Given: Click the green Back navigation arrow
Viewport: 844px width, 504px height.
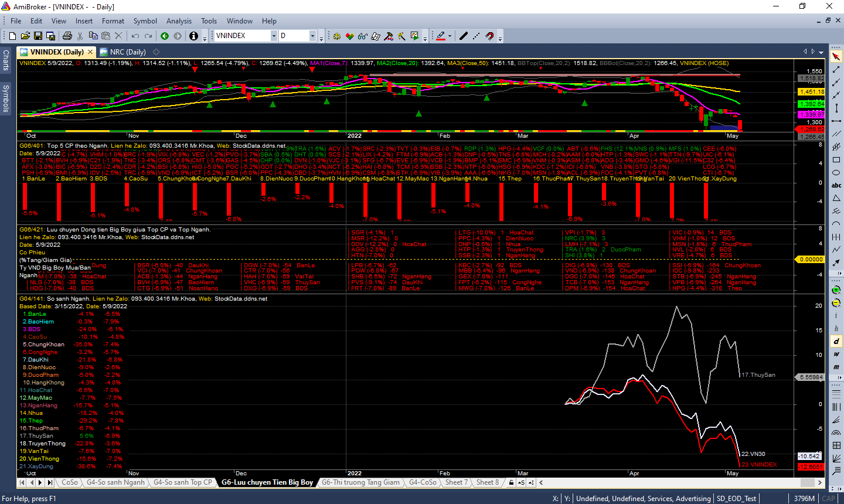Looking at the screenshot, I should pos(165,36).
